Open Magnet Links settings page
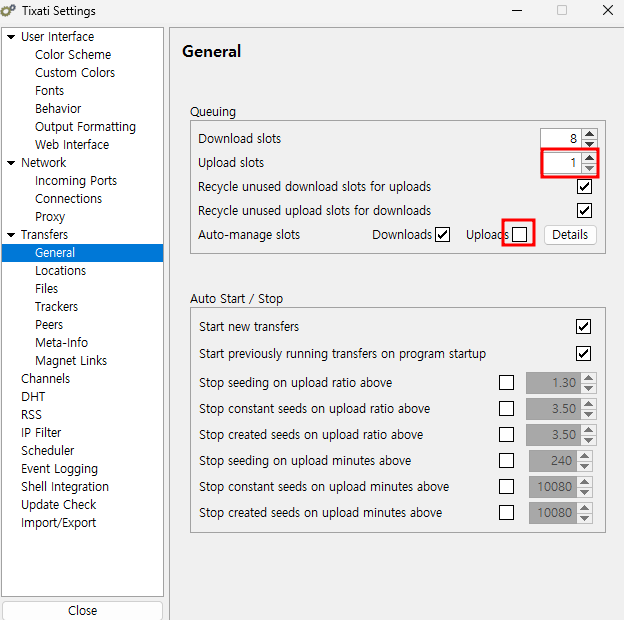Screen dimensions: 624x620 coord(71,361)
